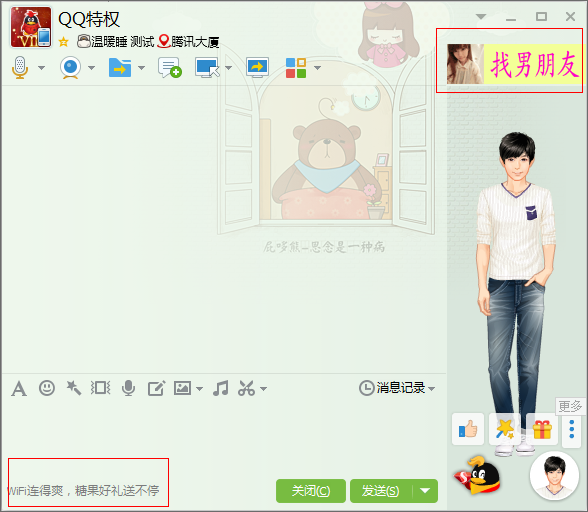The height and width of the screenshot is (512, 588).
Task: Expand screenshot options arrow
Action: pyautogui.click(x=264, y=389)
